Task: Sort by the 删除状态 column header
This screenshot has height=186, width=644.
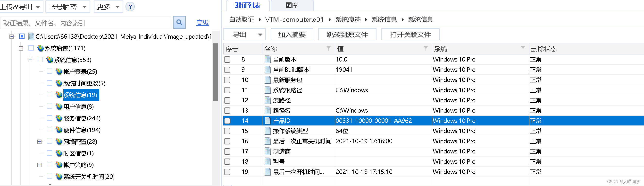Action: [x=586, y=49]
